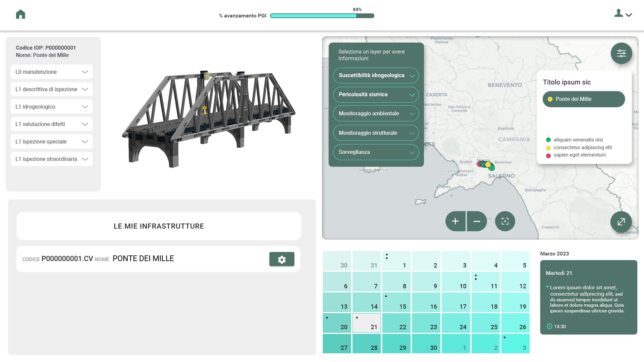This screenshot has height=362, width=644.
Task: Open Monitoraggio ambientale layer
Action: click(376, 114)
